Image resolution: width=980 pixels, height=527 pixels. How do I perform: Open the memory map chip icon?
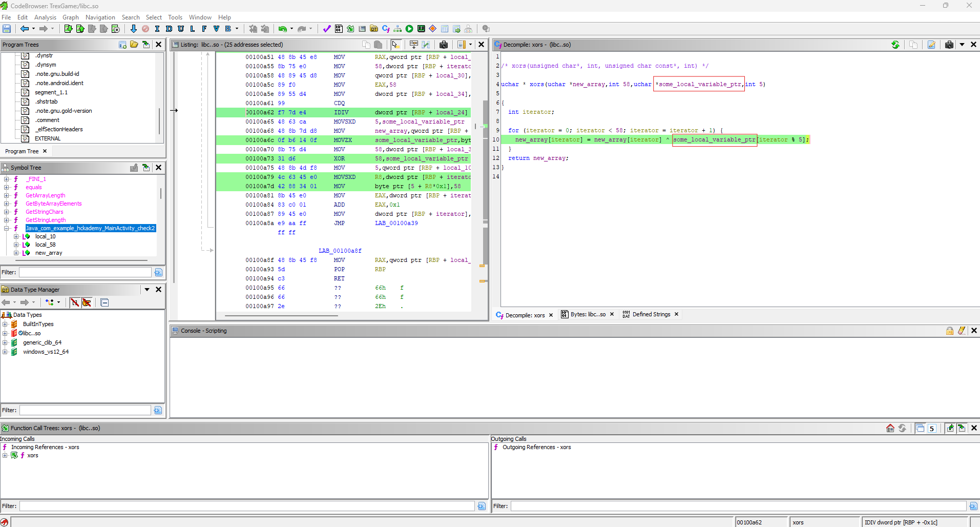[421, 29]
